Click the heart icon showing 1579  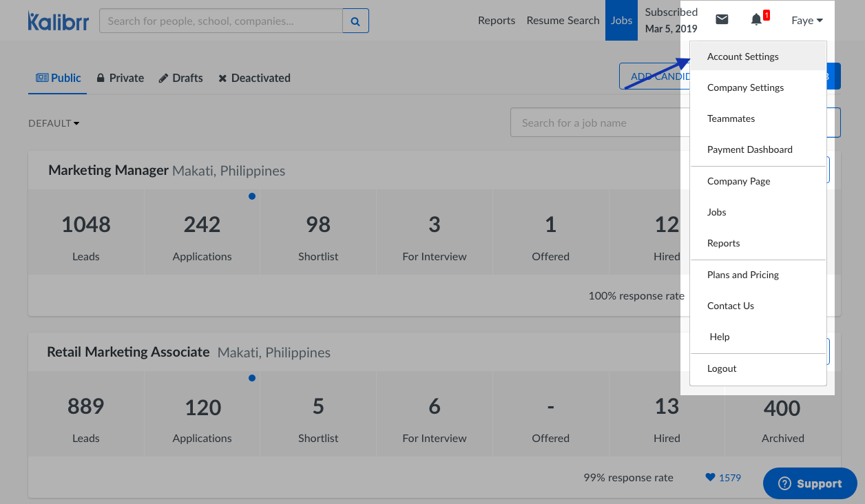711,477
